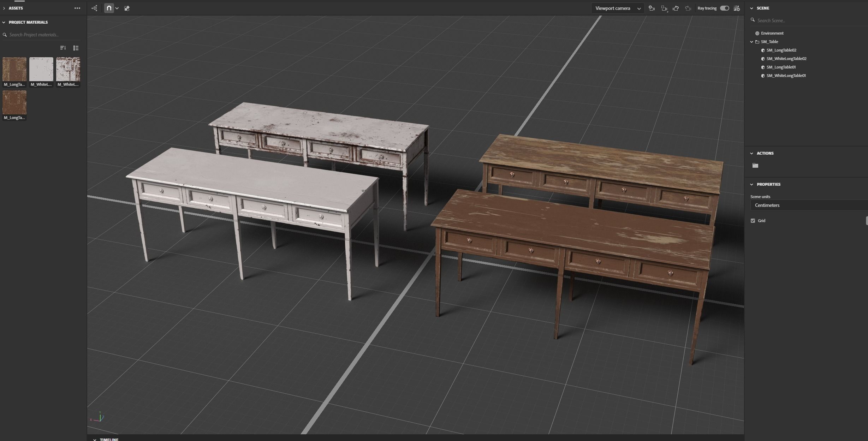Viewport: 868px width, 441px height.
Task: Toggle the magnet snapping tool
Action: [109, 8]
